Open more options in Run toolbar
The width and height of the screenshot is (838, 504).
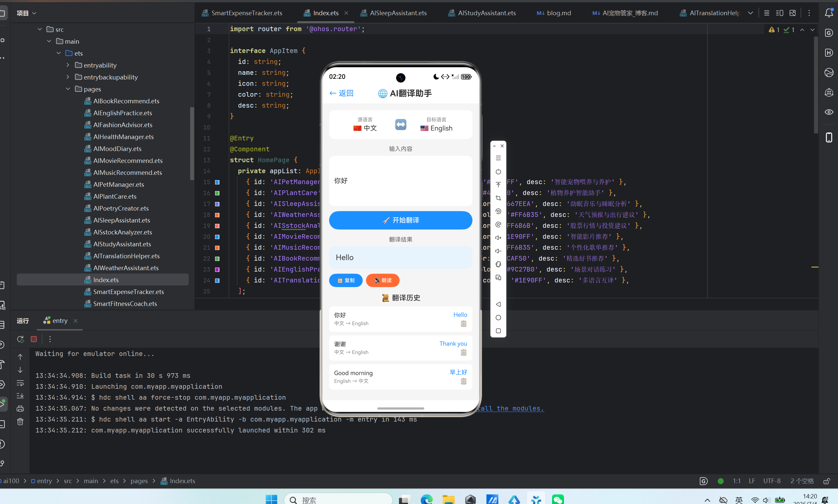click(50, 339)
